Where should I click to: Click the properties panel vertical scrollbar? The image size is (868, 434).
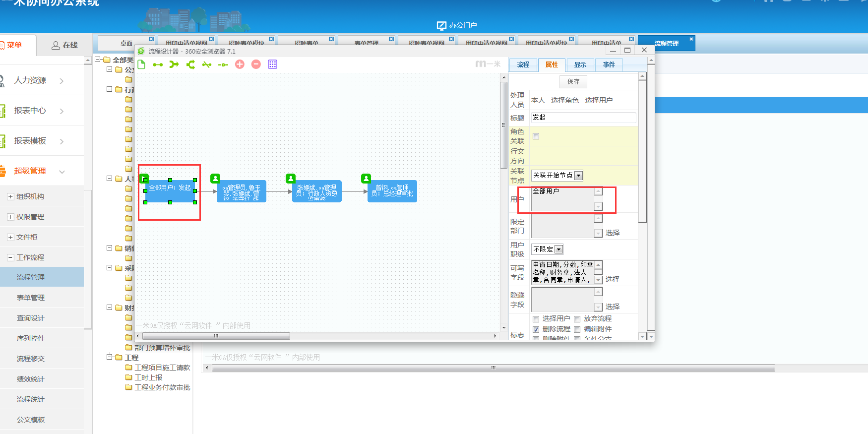tap(642, 151)
